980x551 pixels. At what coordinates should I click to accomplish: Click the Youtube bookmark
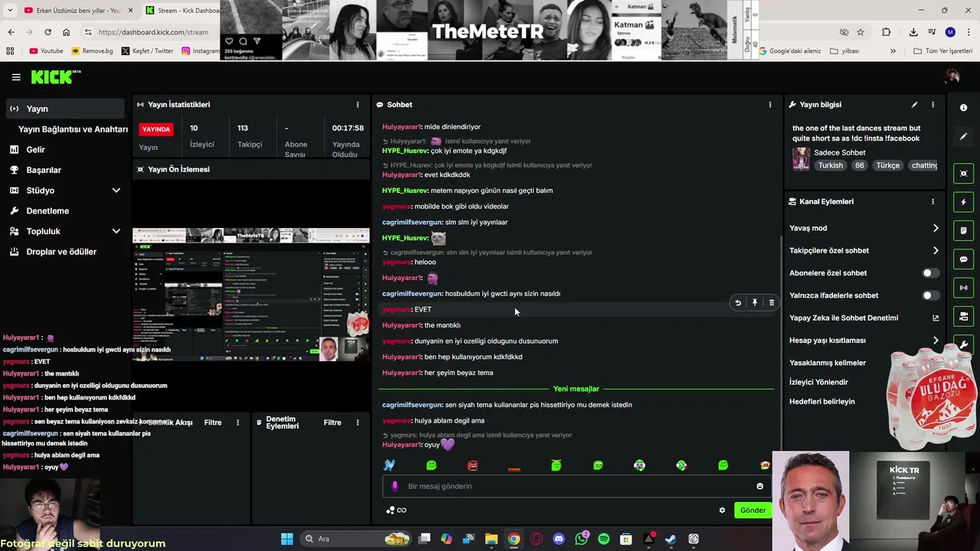coord(46,51)
